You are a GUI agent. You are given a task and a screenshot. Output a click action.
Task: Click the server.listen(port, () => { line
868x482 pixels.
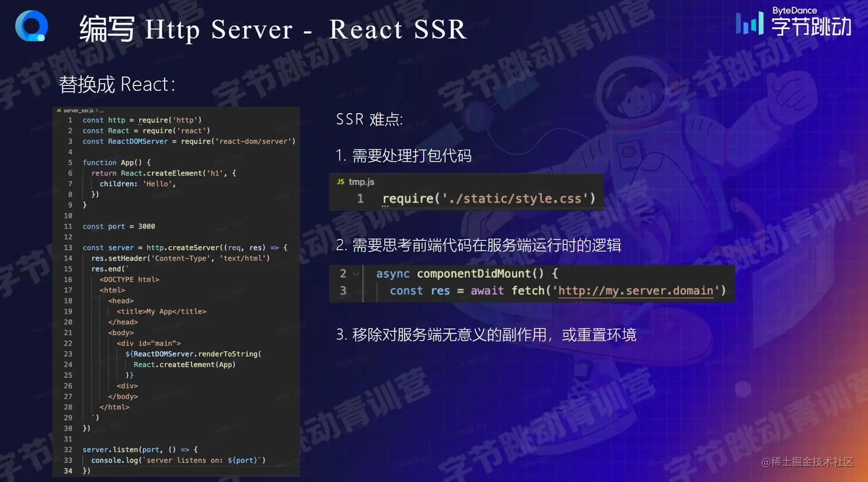140,449
